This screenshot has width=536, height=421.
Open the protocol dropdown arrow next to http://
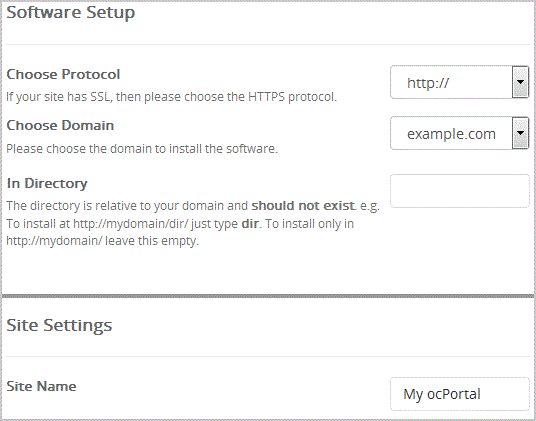click(x=520, y=82)
